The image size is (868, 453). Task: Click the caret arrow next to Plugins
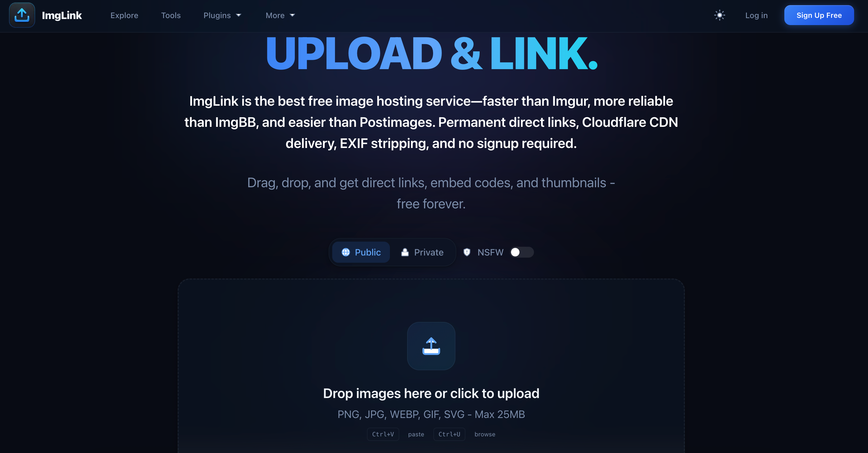pyautogui.click(x=239, y=15)
